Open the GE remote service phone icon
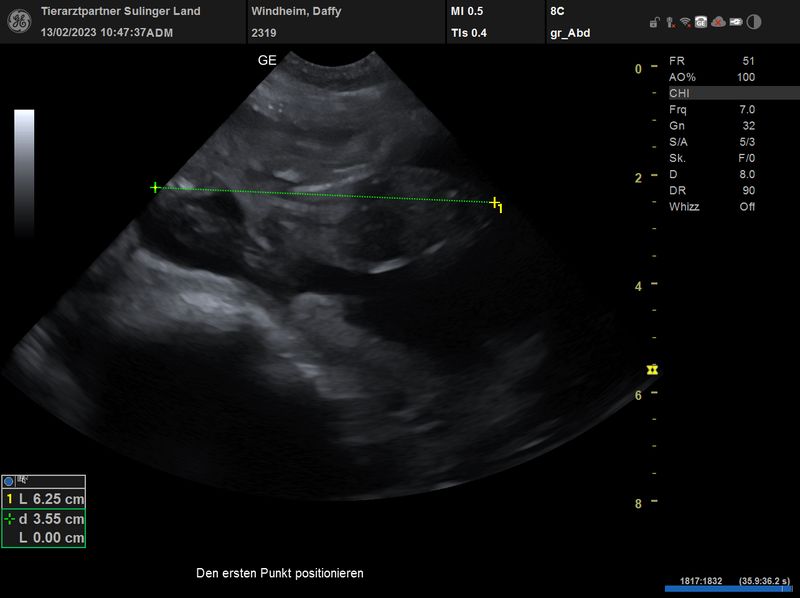 [701, 22]
